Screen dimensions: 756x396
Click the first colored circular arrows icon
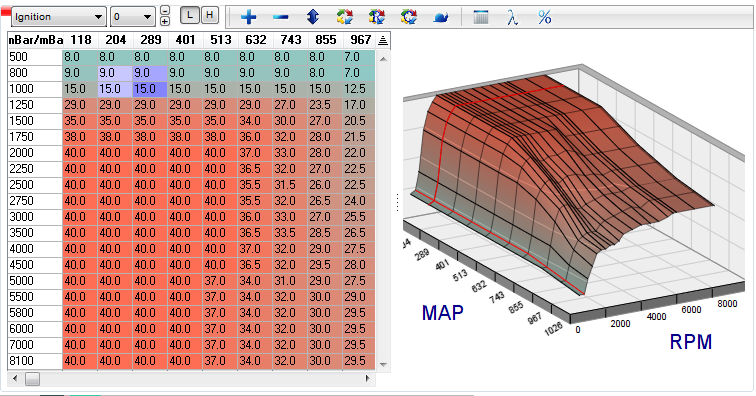(x=344, y=17)
